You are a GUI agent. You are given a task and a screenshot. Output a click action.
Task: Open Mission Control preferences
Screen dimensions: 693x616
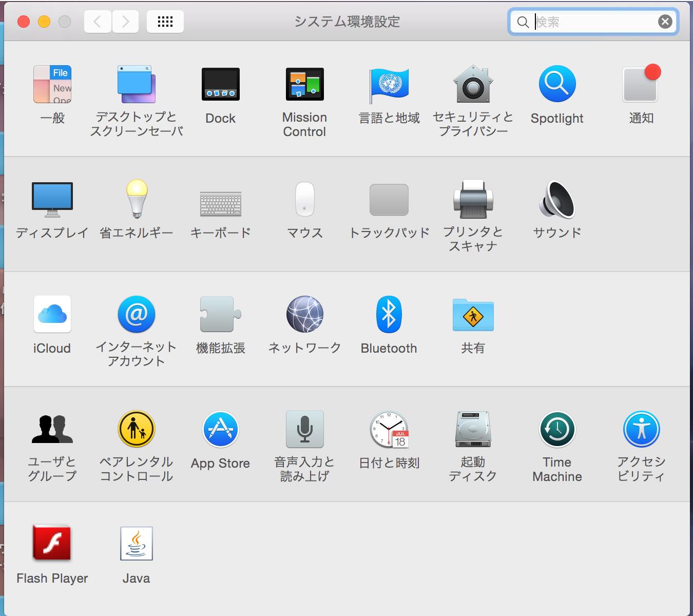click(304, 84)
